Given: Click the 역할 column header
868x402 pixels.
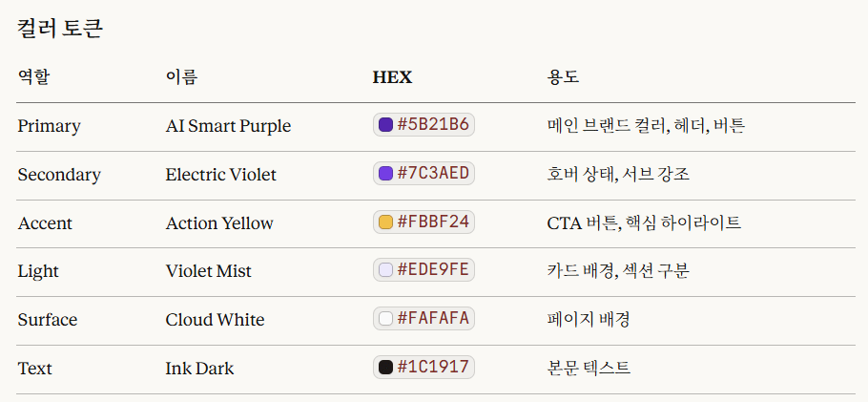Looking at the screenshot, I should (x=33, y=77).
